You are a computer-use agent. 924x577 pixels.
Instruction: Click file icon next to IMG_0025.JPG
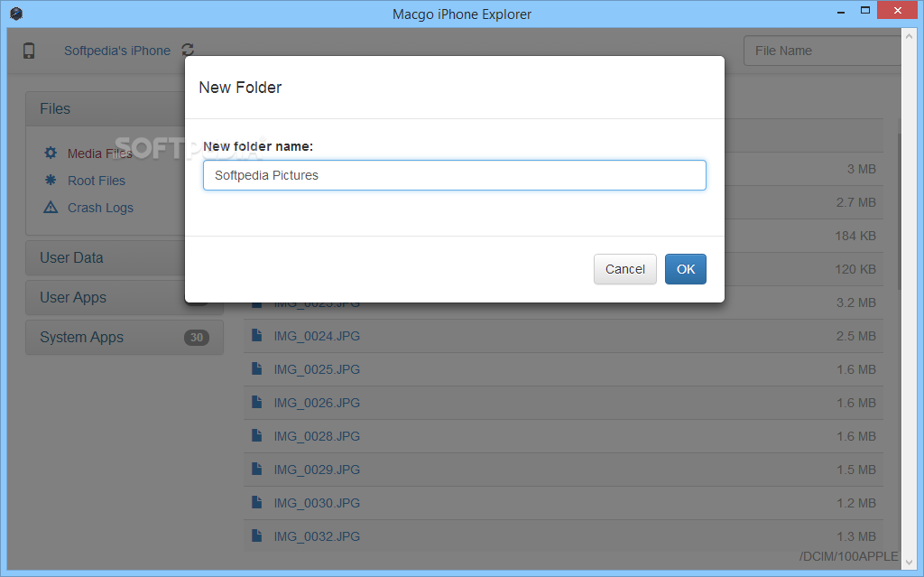click(x=257, y=368)
